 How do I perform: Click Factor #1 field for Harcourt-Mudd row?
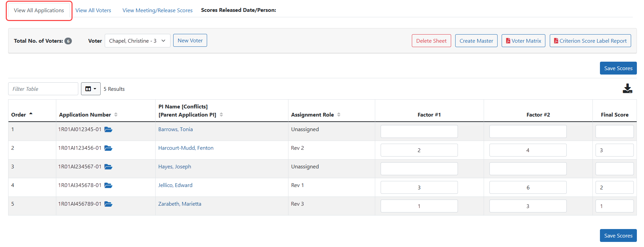(419, 150)
